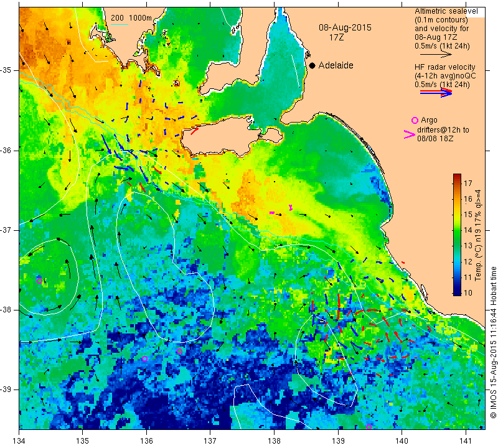The width and height of the screenshot is (498, 448).
Task: Click the magenta drifter marker near longitude 138
Action: (x=272, y=213)
